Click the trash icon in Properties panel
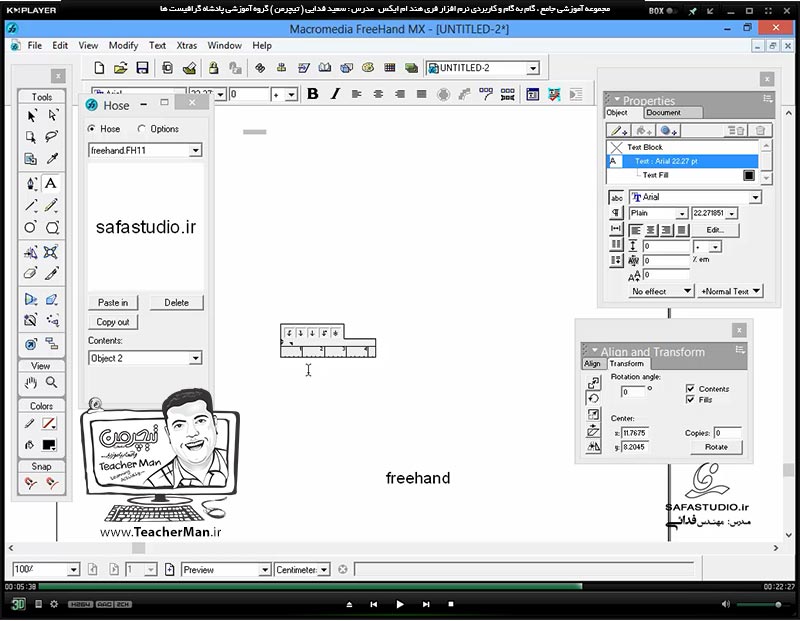 click(760, 131)
